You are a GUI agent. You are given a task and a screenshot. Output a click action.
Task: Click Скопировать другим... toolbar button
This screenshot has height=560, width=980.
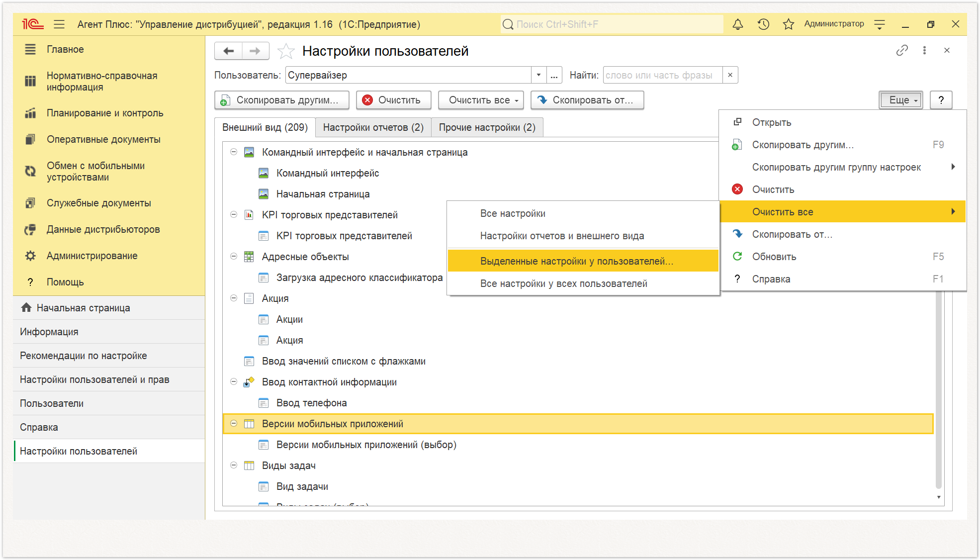click(282, 100)
